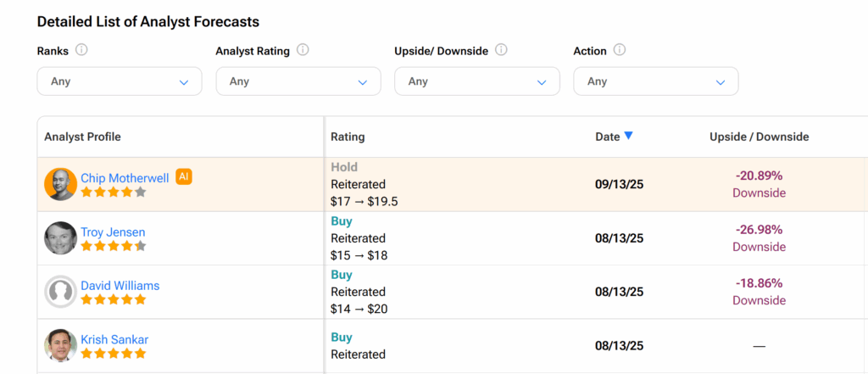Open Krish Sankar's analyst profile link
The image size is (868, 374).
[x=114, y=339]
